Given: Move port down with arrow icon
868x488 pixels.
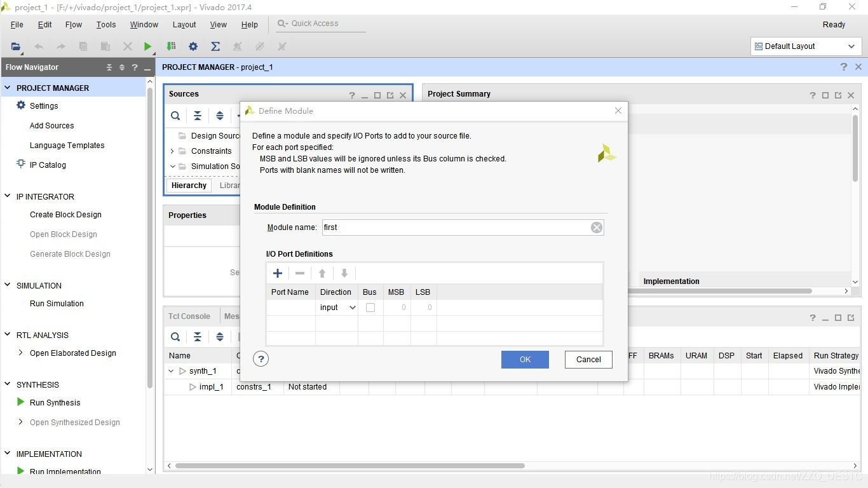Looking at the screenshot, I should tap(344, 273).
